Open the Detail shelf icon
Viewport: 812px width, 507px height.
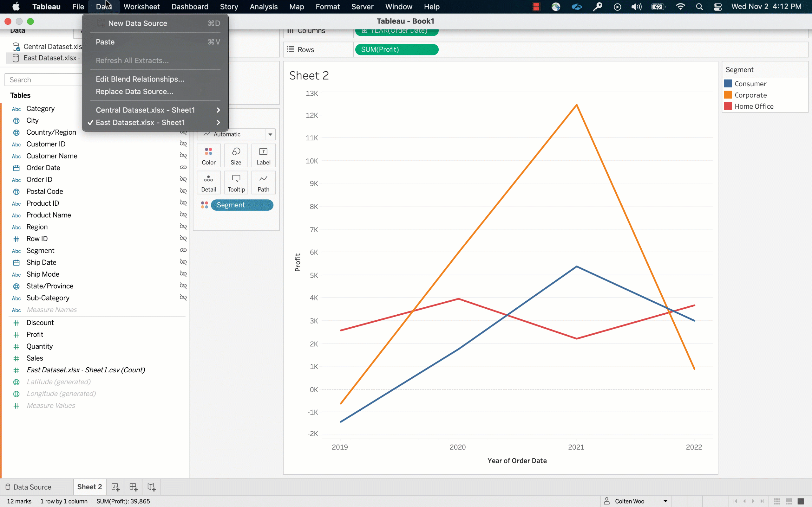click(x=208, y=183)
